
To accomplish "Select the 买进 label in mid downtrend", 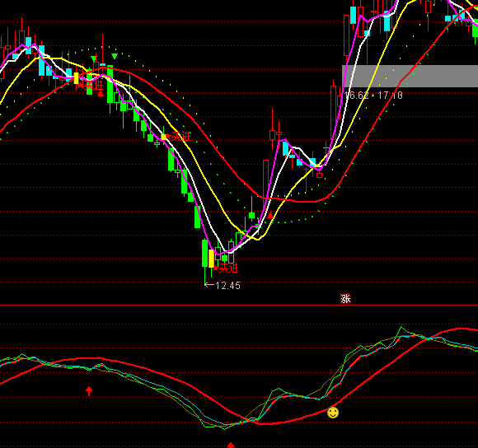I will click(x=181, y=136).
